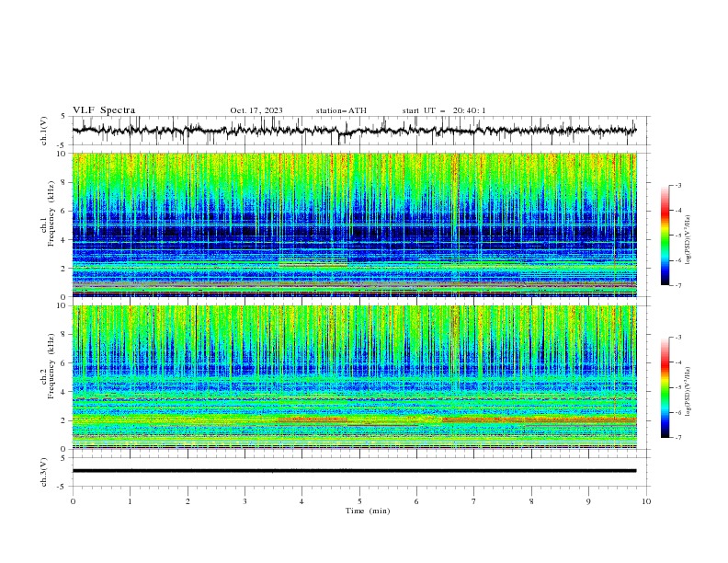Viewport: 728px width, 563px height.
Task: Click the time axis tick label '1'
Action: coord(130,501)
